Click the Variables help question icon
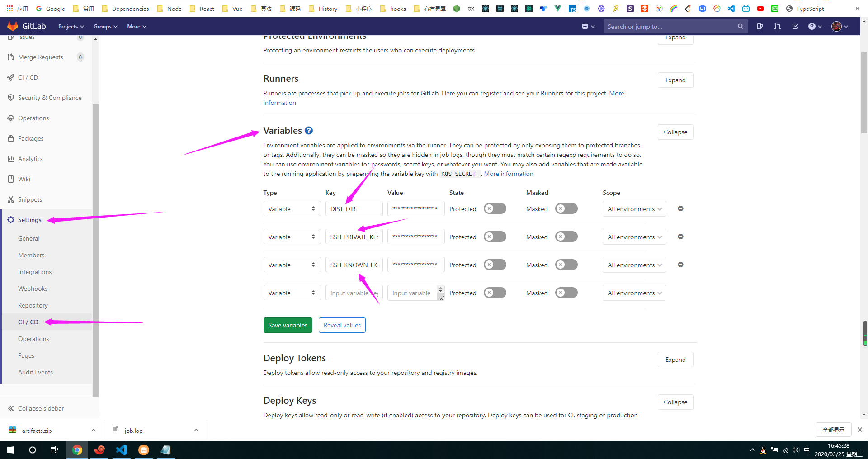Screen dimensions: 868x459 coord(309,131)
